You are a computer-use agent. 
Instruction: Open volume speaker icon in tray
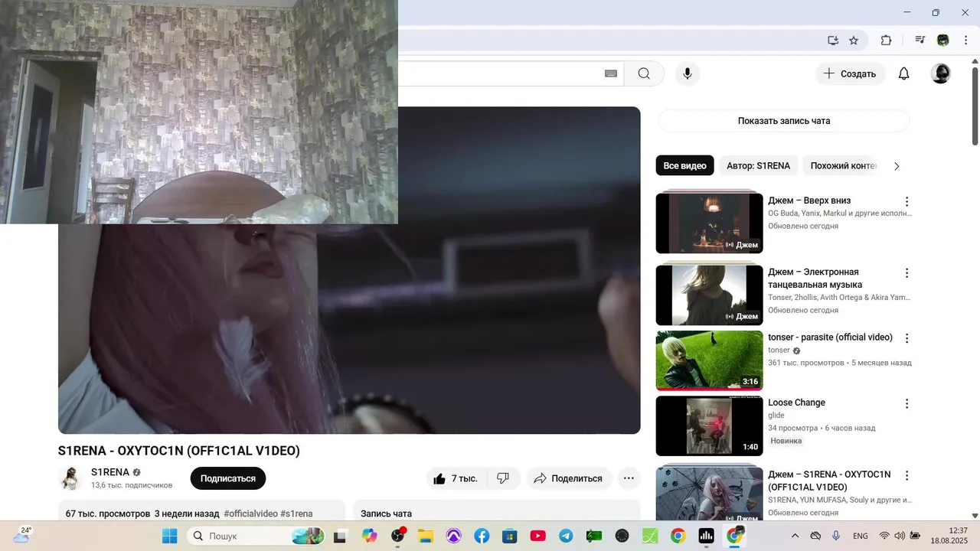[x=900, y=536]
